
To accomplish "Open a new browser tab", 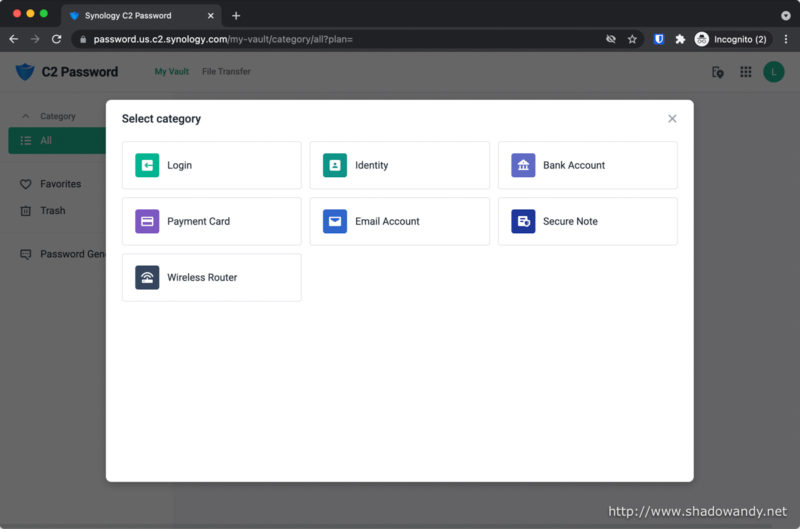I will click(236, 15).
